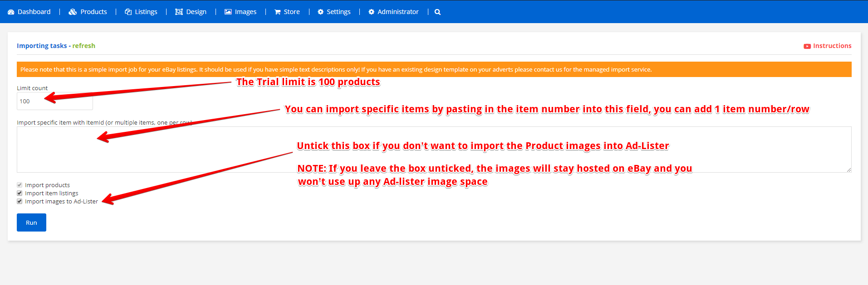
Task: Click the Importing tasks heading
Action: pyautogui.click(x=42, y=46)
